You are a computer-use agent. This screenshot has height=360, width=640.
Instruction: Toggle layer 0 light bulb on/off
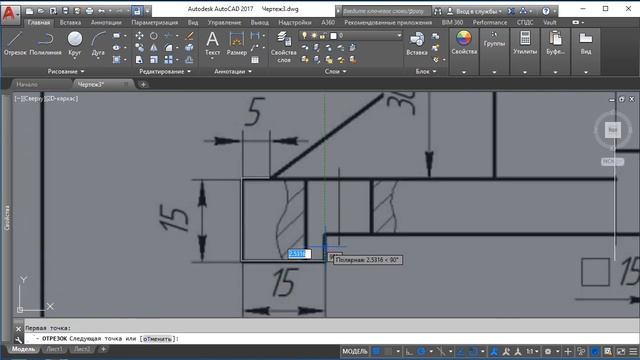click(304, 36)
